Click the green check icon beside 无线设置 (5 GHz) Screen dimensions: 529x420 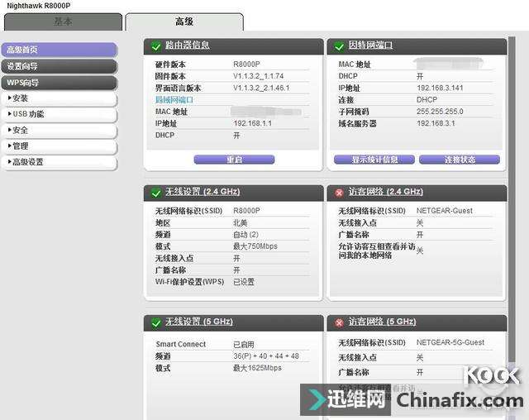[156, 322]
